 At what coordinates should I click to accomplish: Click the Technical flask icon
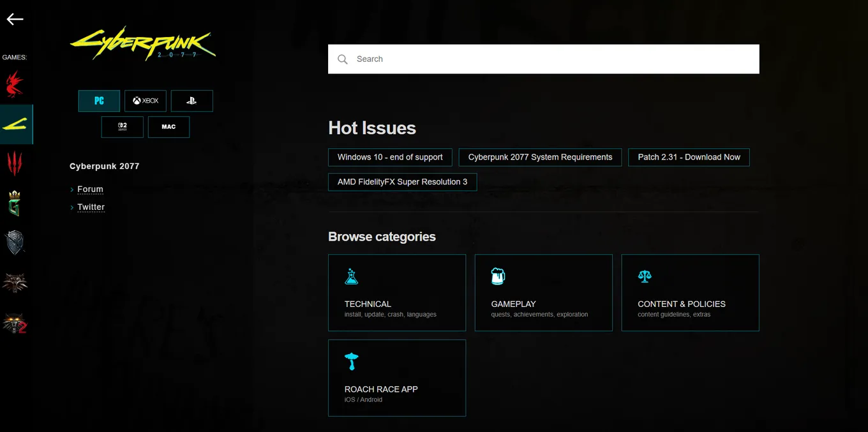click(351, 276)
